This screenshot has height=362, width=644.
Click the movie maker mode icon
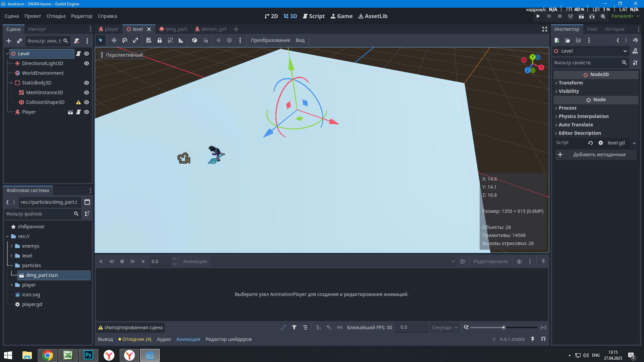coord(603,16)
